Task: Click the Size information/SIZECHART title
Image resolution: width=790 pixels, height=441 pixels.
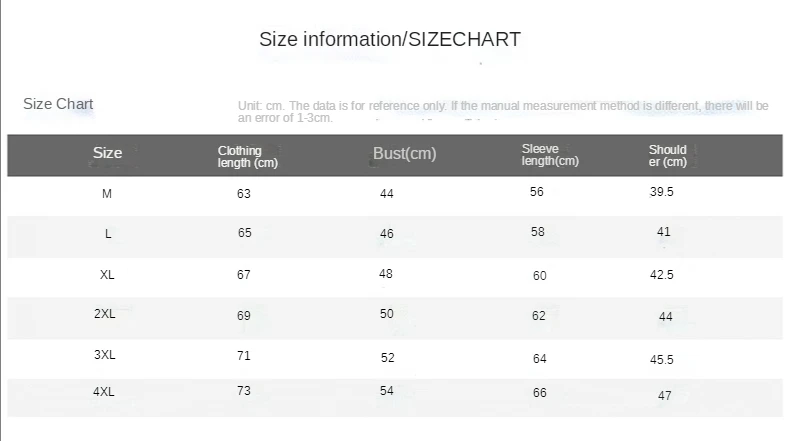Action: 389,39
